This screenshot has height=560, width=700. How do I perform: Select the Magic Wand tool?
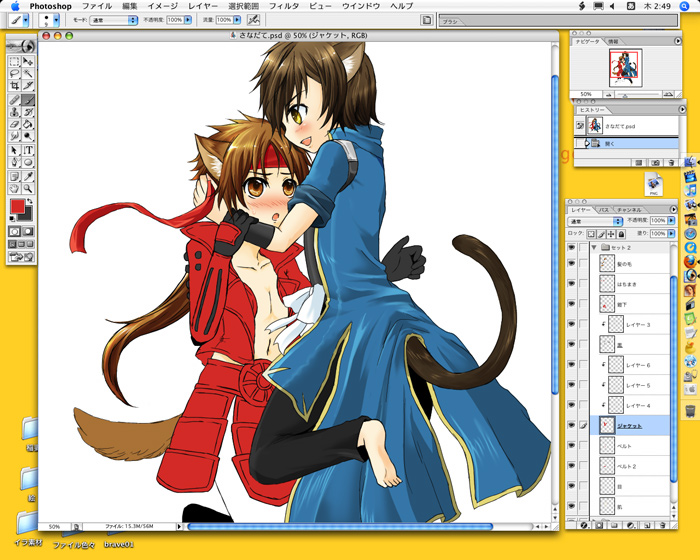(x=28, y=74)
